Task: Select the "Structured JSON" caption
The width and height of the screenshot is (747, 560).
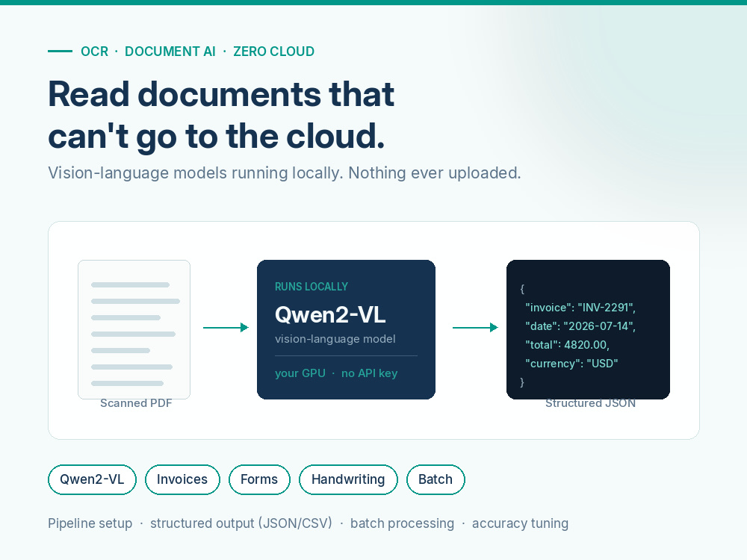Action: pyautogui.click(x=590, y=403)
